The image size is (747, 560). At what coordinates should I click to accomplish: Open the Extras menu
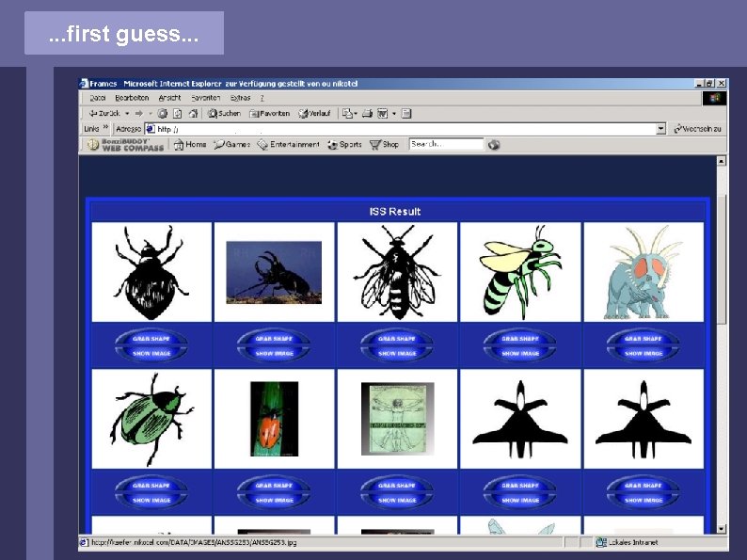[x=240, y=98]
